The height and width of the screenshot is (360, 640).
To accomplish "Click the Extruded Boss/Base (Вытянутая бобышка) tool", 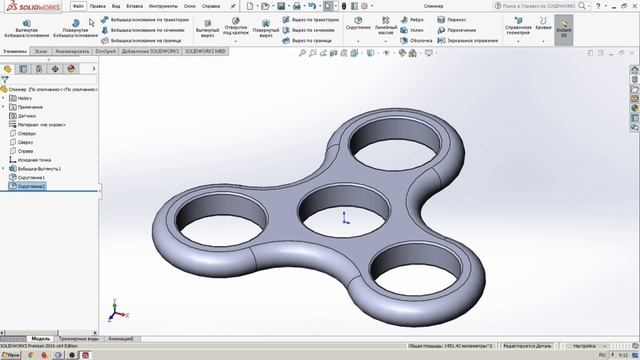I will click(27, 28).
